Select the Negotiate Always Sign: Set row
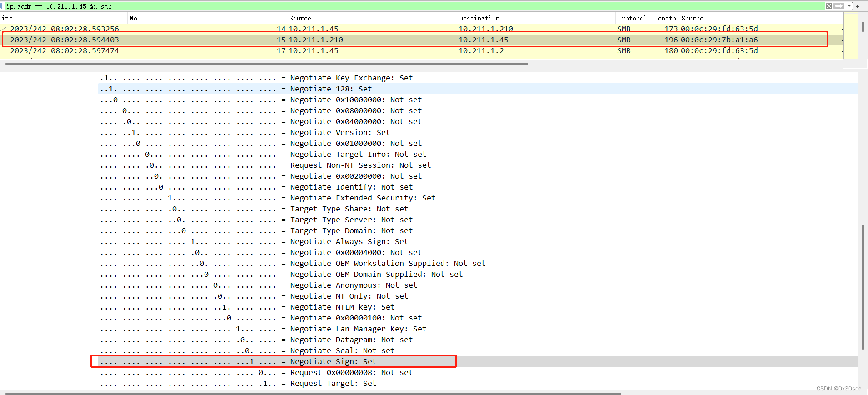868x395 pixels. point(478,242)
